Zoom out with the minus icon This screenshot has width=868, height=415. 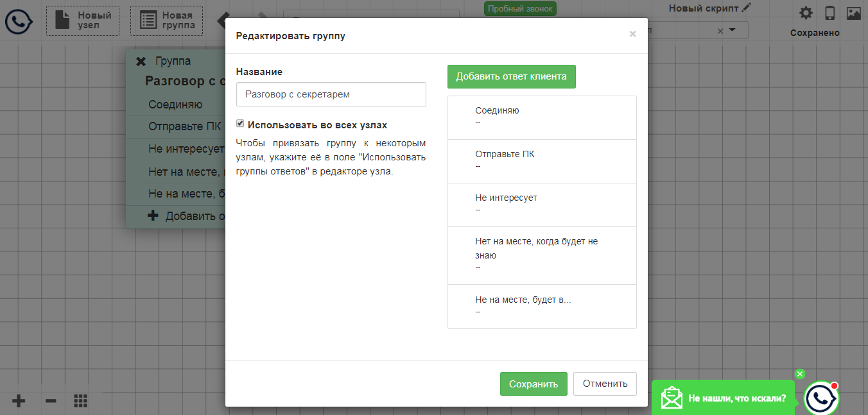[x=51, y=402]
